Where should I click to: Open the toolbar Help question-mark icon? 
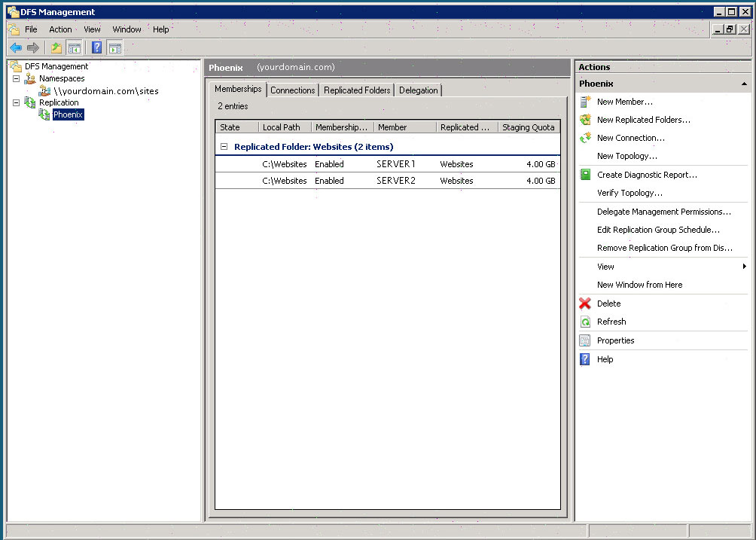(96, 47)
